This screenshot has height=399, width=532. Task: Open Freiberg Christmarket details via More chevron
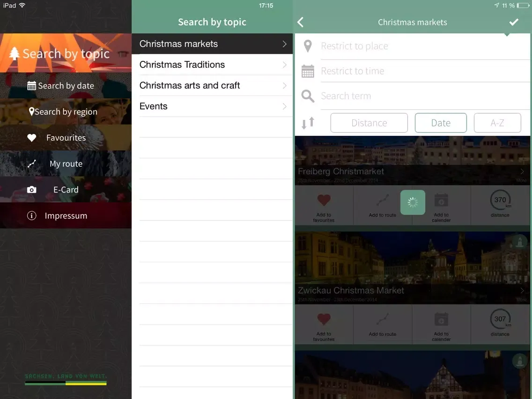[522, 172]
